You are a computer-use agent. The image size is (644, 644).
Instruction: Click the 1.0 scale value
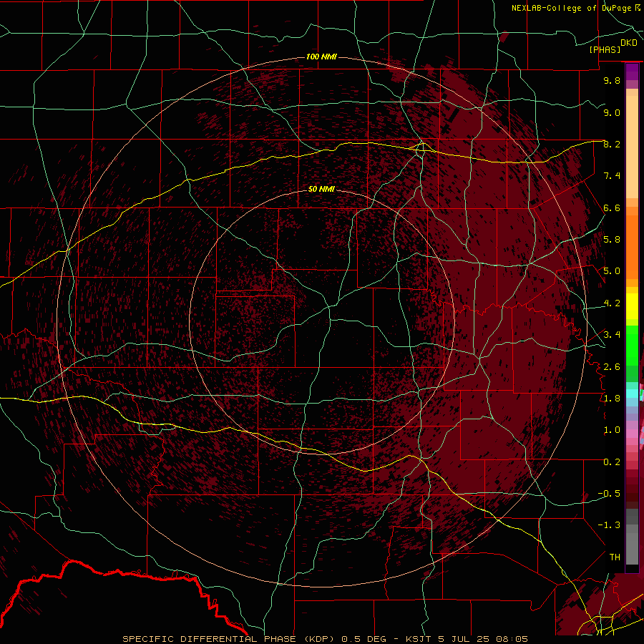[612, 430]
